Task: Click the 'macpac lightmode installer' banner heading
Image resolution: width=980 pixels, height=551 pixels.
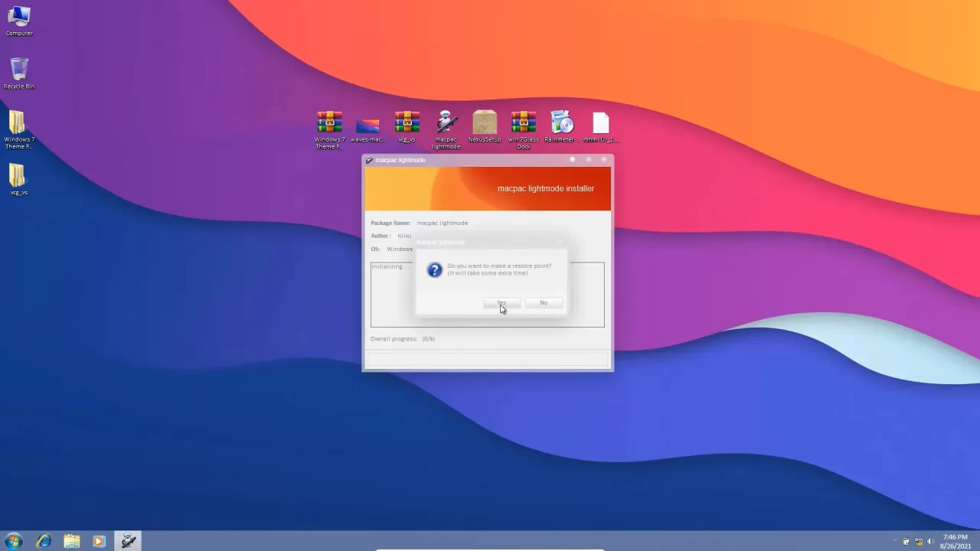Action: coord(546,188)
